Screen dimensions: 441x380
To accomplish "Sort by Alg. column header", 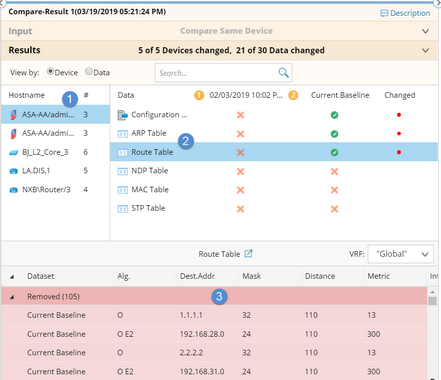I will pos(124,276).
